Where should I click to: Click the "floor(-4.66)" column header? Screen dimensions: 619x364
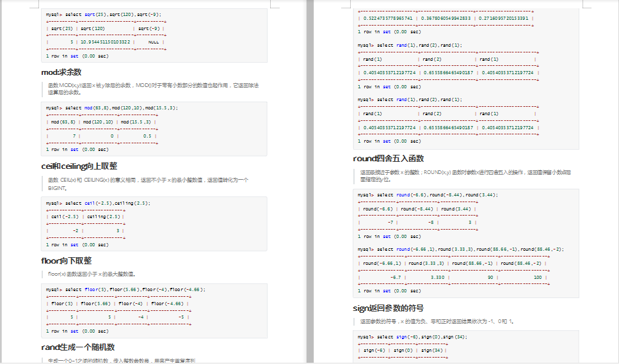(x=167, y=304)
